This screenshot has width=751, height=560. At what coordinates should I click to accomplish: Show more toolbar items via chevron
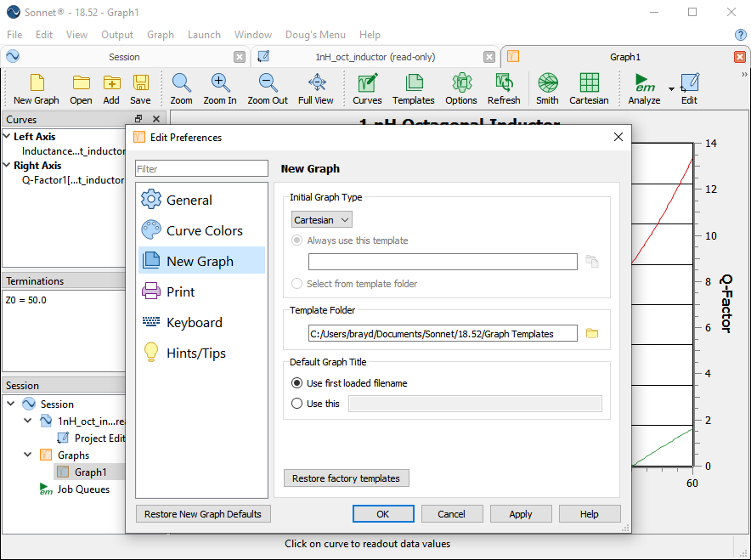coord(744,74)
